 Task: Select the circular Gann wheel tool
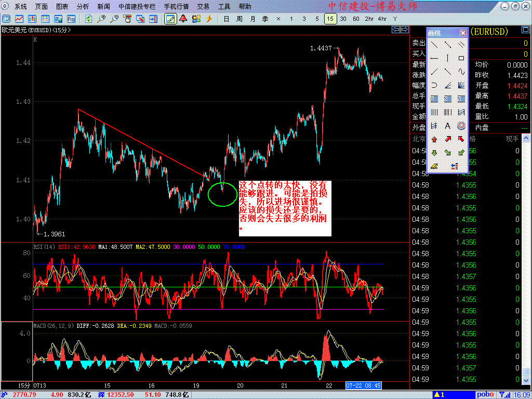click(x=461, y=126)
